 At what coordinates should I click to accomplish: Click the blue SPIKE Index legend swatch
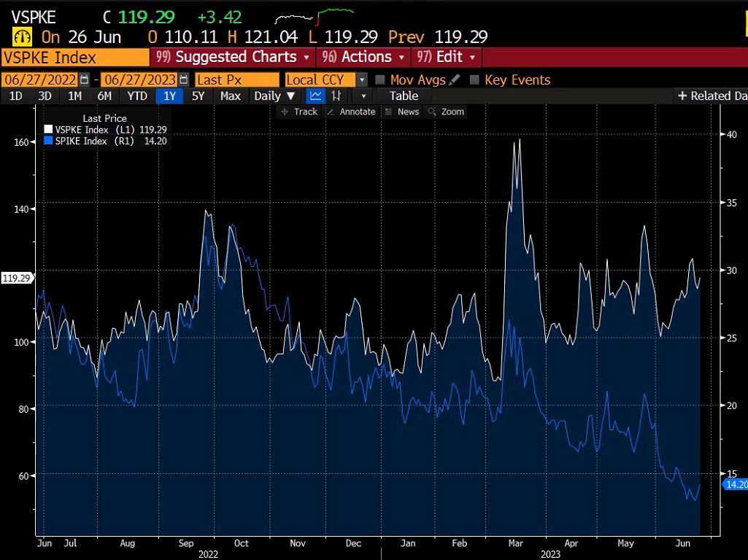click(48, 141)
